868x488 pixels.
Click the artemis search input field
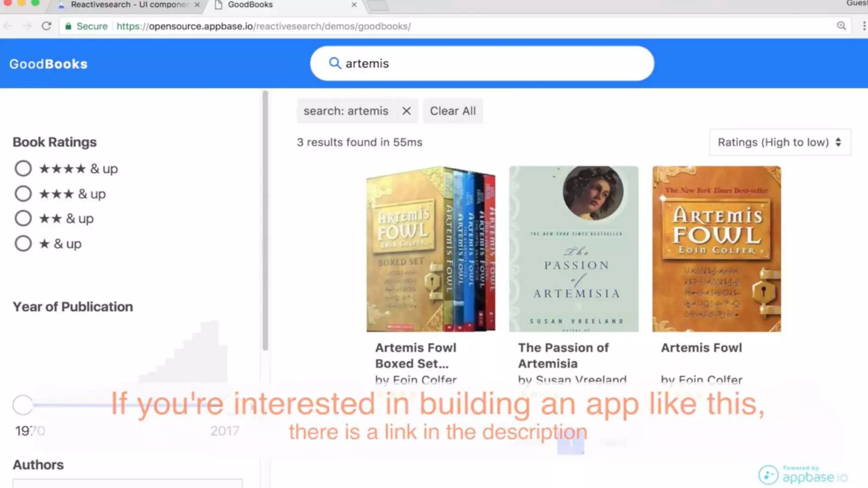[x=482, y=63]
